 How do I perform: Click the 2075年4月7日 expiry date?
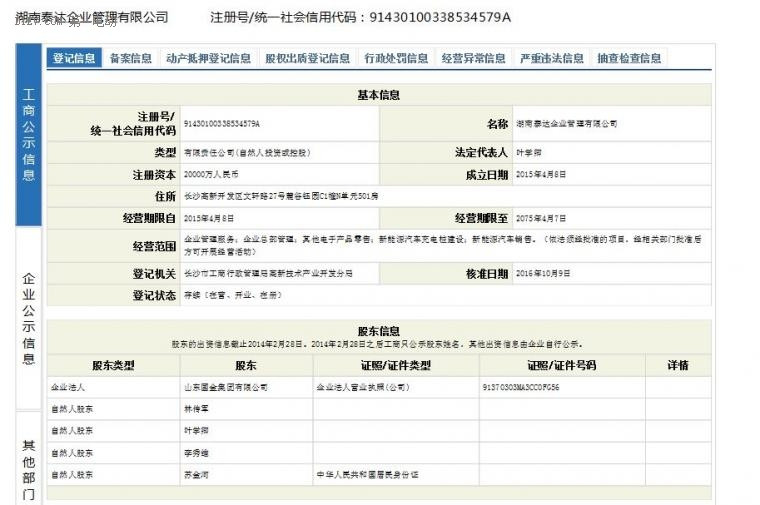[x=540, y=219]
